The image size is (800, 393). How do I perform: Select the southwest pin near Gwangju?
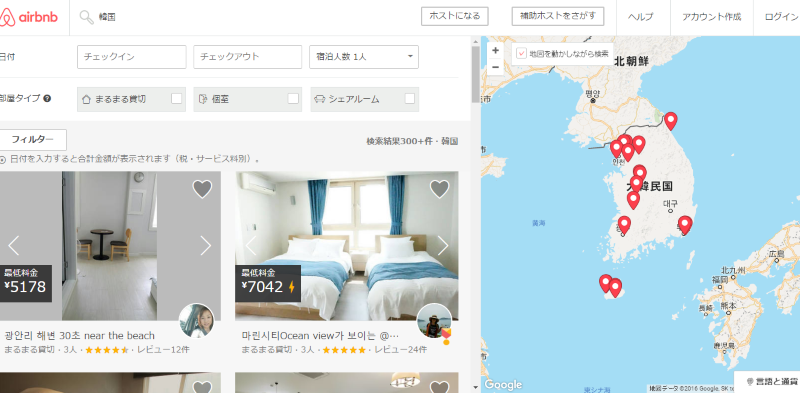624,225
